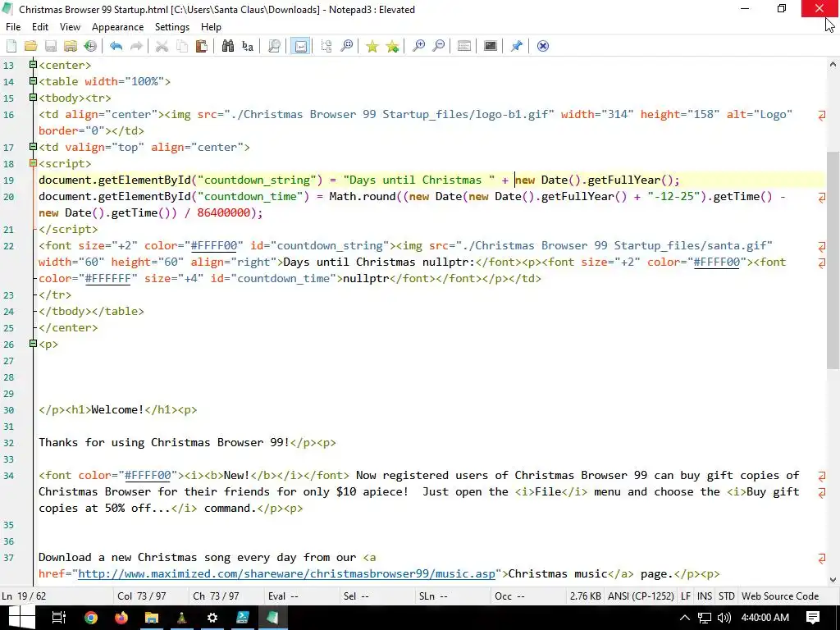Image resolution: width=840 pixels, height=630 pixels.
Task: Cut selection with the scissors icon
Action: click(162, 46)
